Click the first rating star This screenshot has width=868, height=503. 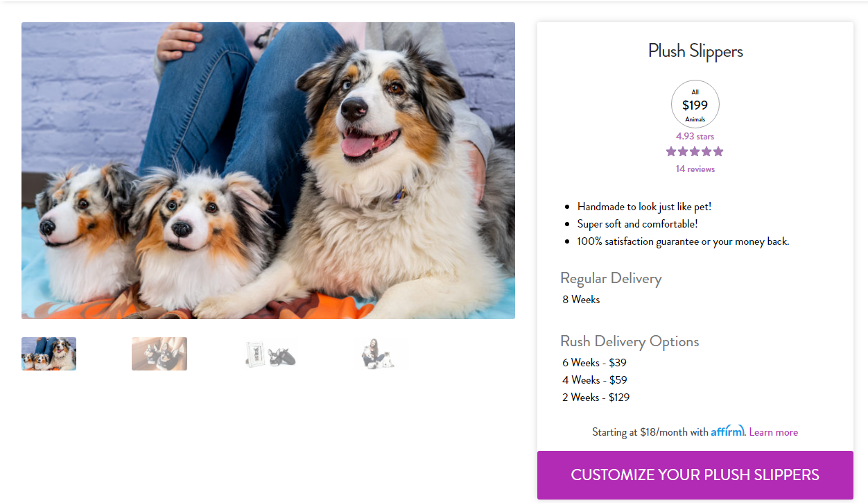671,151
